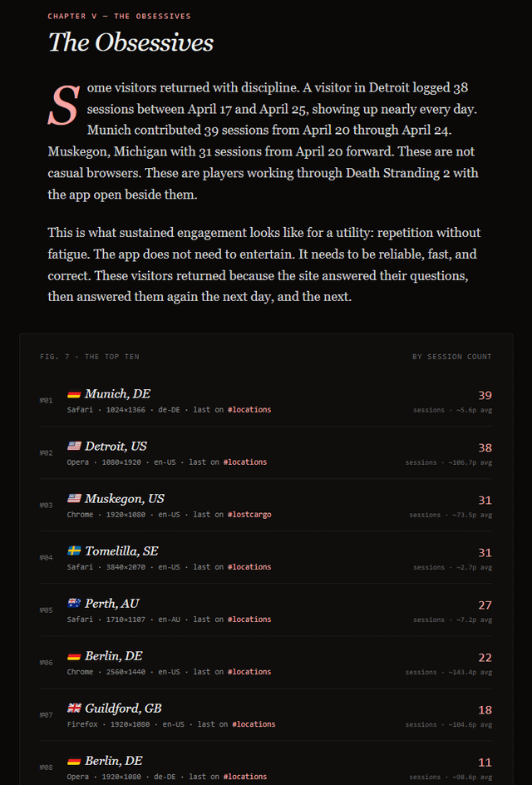Click the German flag next to Munich
The width and height of the screenshot is (532, 785).
[74, 394]
